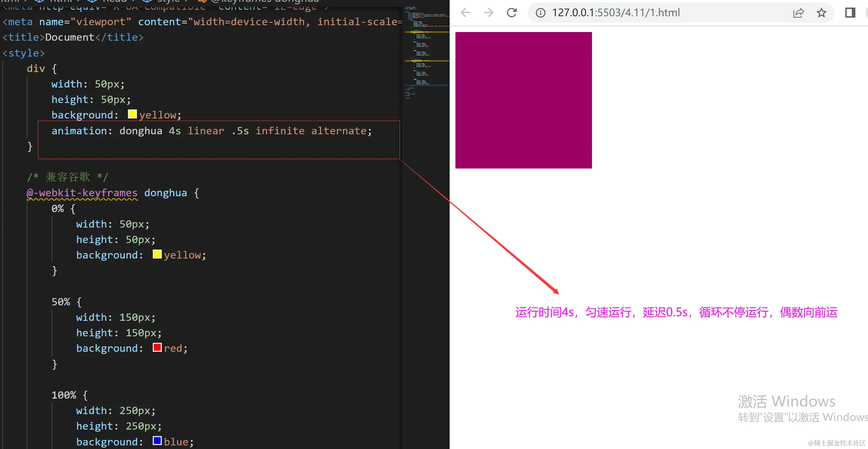This screenshot has width=868, height=449.
Task: Click the magenta Chinese annotation text
Action: [x=676, y=312]
